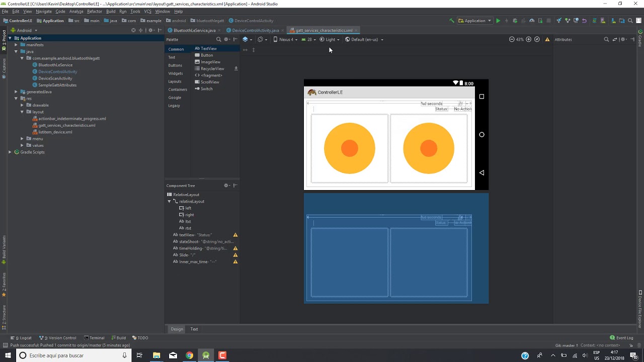Open the Nexus 4 device dropdown

(x=286, y=39)
